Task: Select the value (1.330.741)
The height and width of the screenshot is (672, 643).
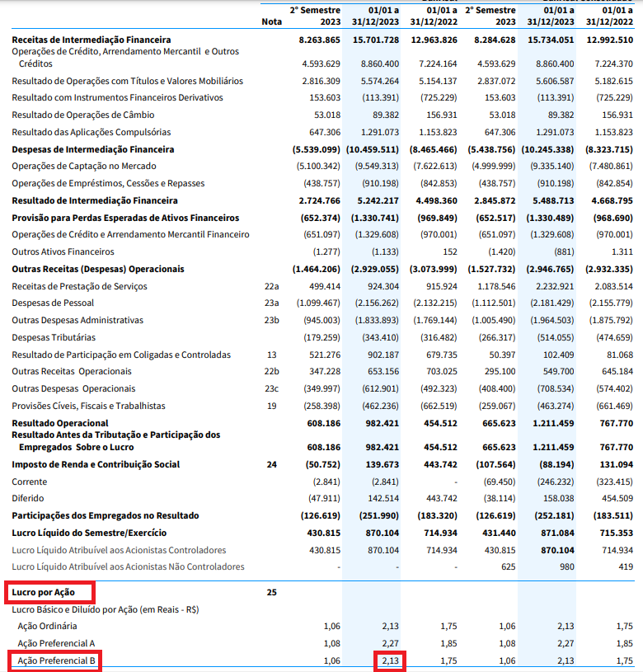Action: click(375, 218)
